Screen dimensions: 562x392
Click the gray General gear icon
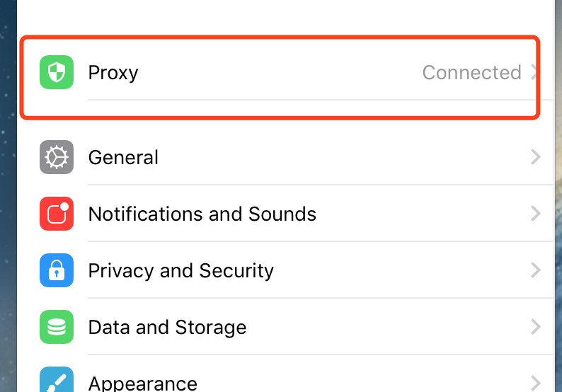[57, 157]
